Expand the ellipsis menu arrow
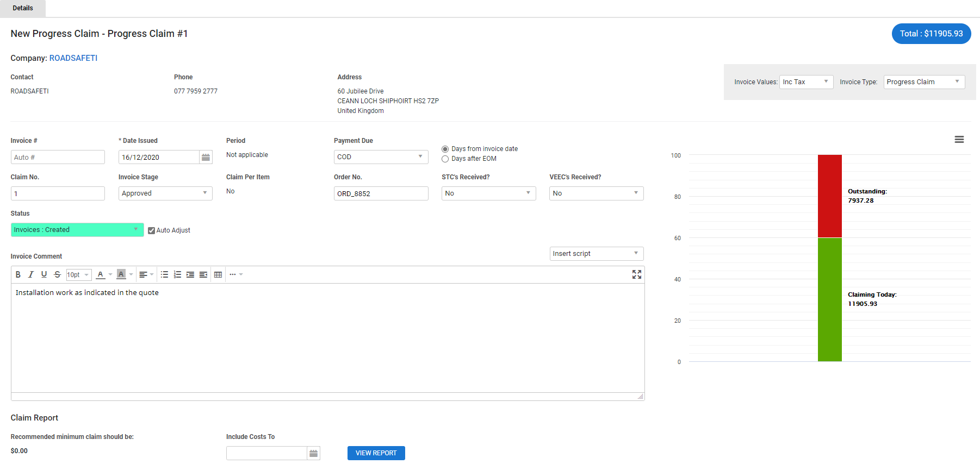Screen dimensions: 980x464 coord(241,274)
